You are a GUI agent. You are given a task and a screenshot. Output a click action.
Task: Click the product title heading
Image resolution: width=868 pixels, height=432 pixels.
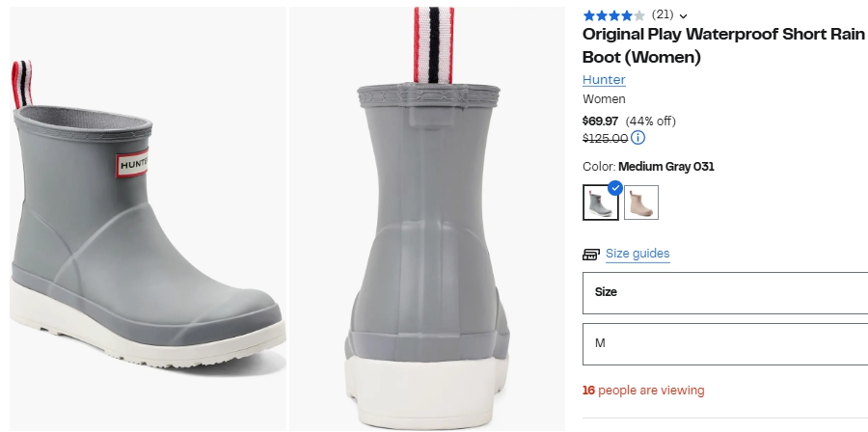point(723,45)
